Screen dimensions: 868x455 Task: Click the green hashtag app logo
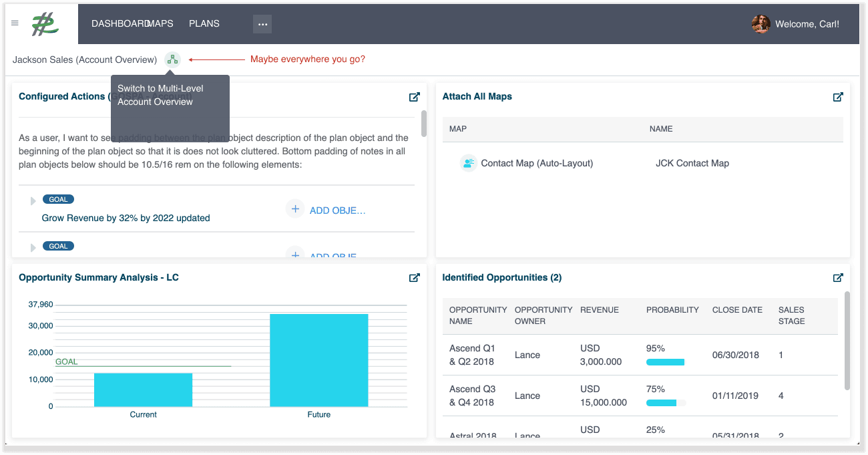45,24
